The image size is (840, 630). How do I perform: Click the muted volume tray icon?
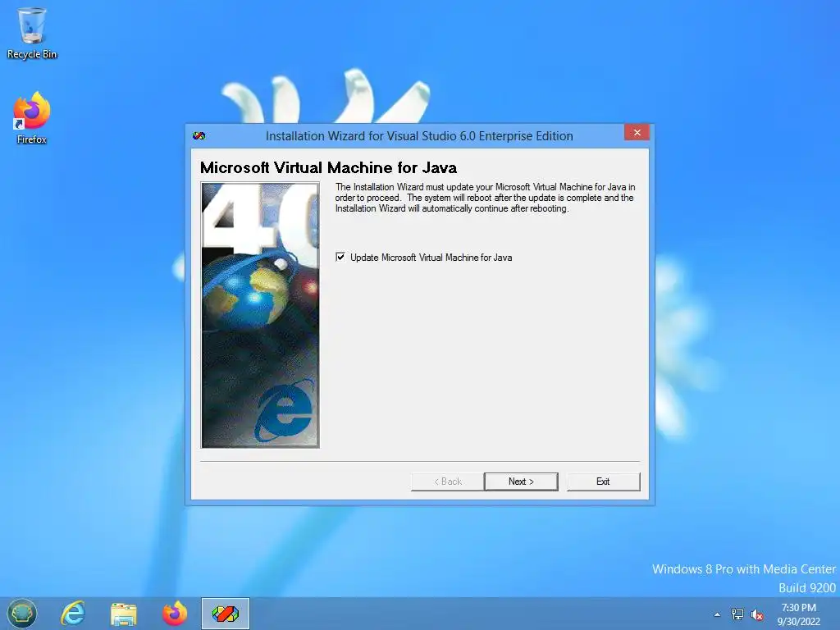(x=757, y=614)
